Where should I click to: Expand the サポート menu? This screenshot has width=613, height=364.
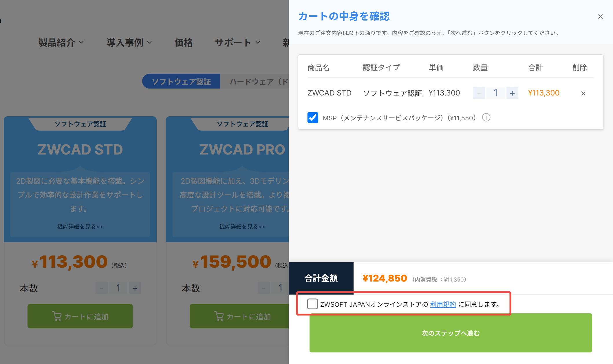click(x=238, y=43)
